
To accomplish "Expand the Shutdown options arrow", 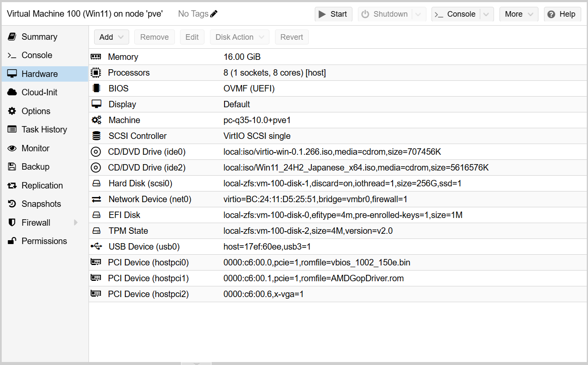I will pos(419,14).
